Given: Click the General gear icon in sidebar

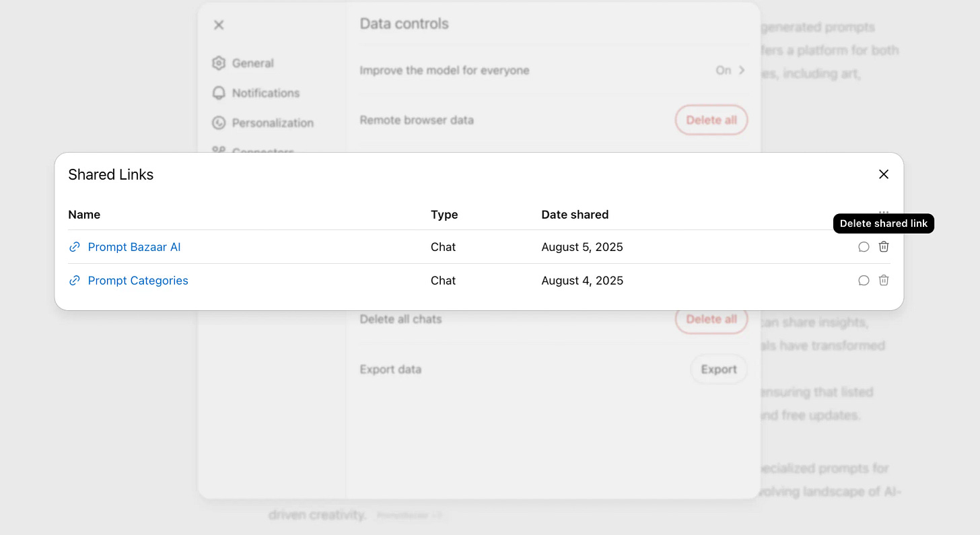Looking at the screenshot, I should click(218, 63).
